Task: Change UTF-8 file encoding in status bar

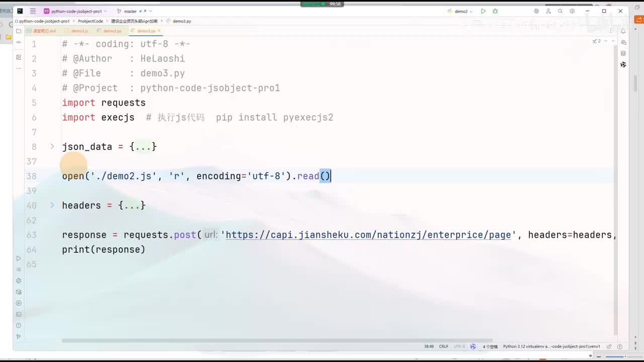Action: pyautogui.click(x=459, y=346)
